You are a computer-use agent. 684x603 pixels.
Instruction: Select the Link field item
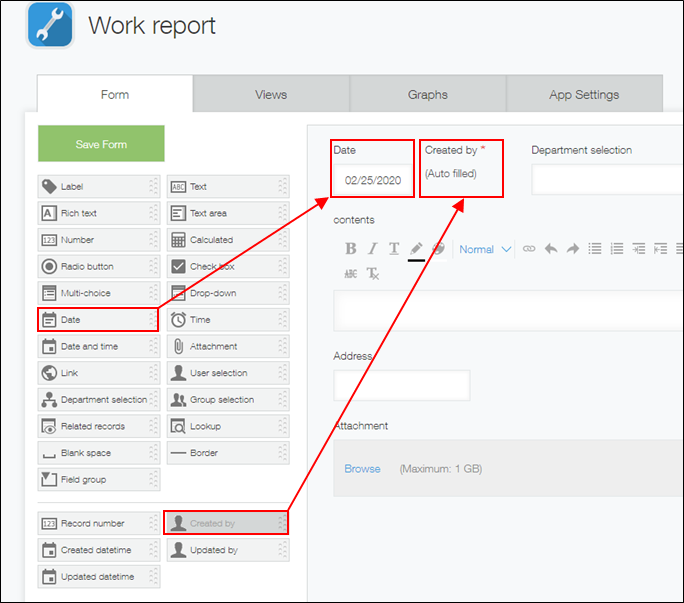coord(99,373)
